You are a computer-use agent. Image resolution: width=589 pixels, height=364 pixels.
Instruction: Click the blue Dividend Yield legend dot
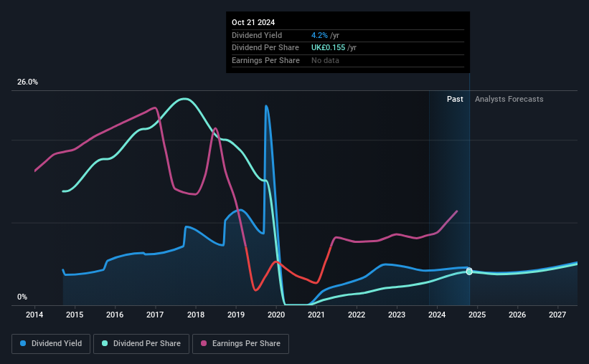(23, 343)
